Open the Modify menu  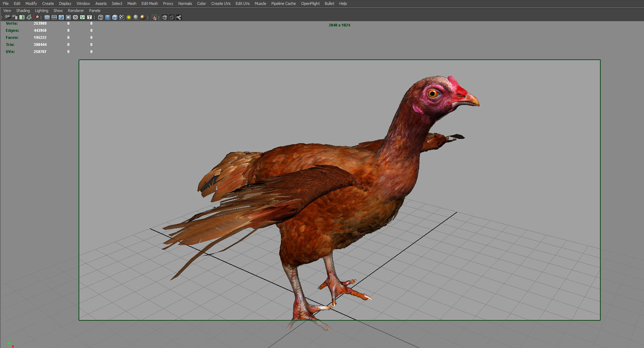pos(31,3)
